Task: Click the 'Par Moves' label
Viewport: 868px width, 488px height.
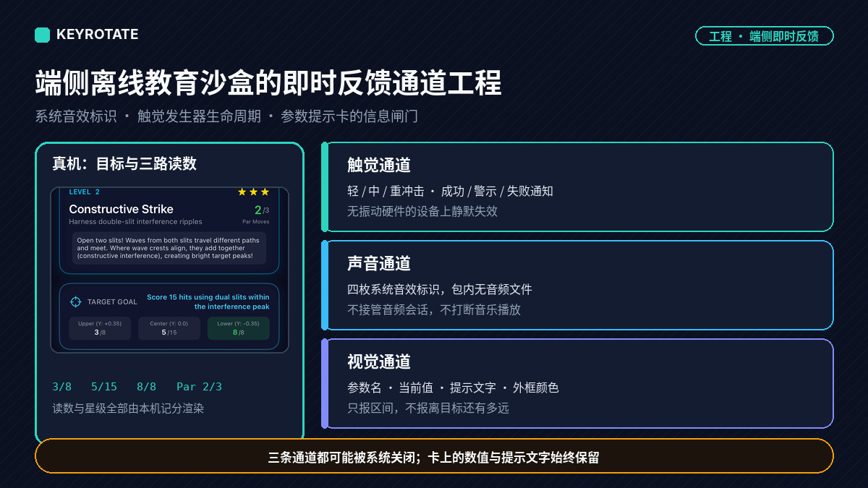Action: click(x=256, y=222)
